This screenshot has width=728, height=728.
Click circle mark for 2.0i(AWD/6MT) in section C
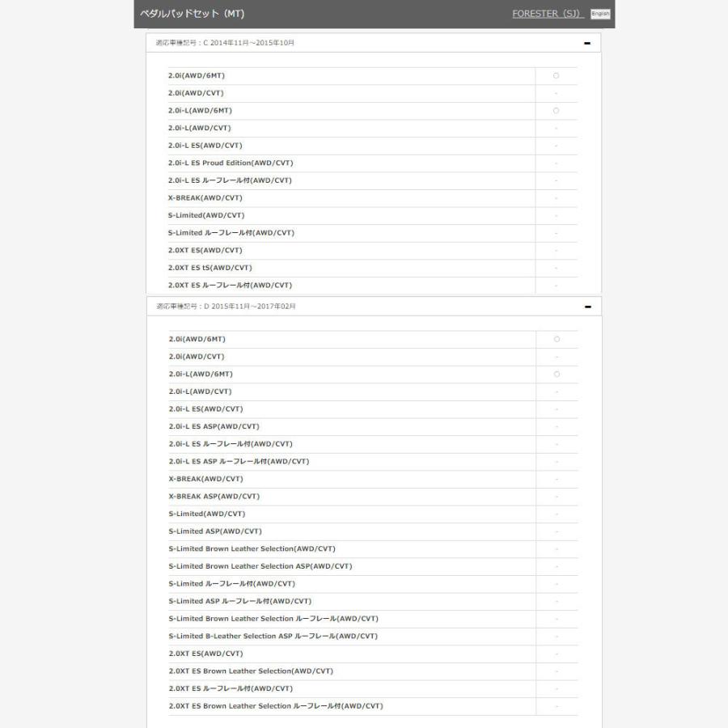[556, 76]
